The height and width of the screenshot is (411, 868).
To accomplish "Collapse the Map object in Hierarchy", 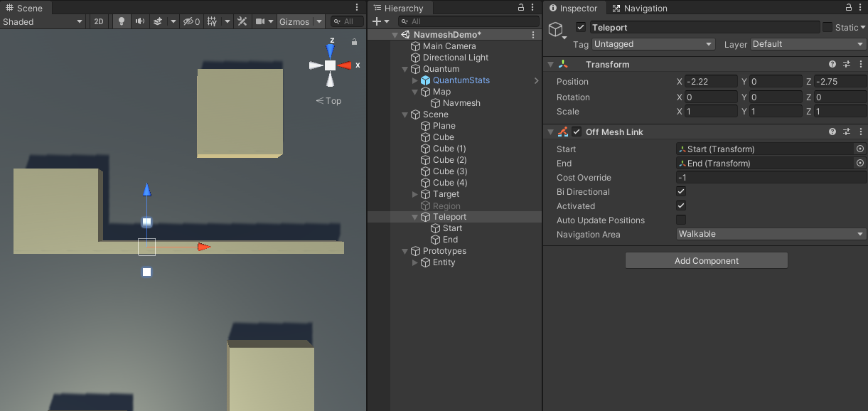I will pyautogui.click(x=414, y=92).
